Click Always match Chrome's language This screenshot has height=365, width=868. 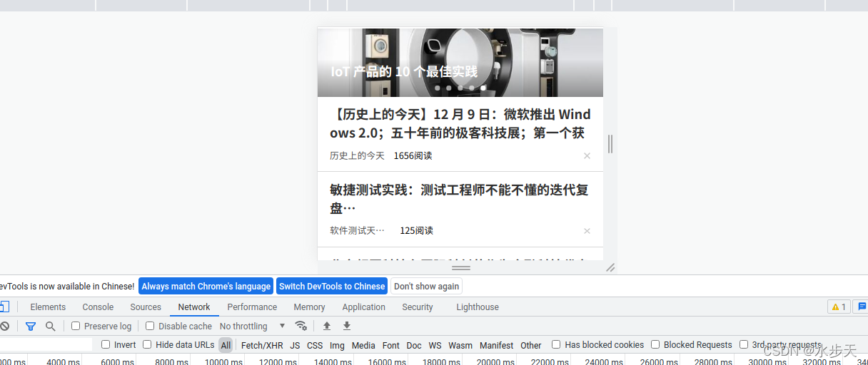click(x=206, y=286)
